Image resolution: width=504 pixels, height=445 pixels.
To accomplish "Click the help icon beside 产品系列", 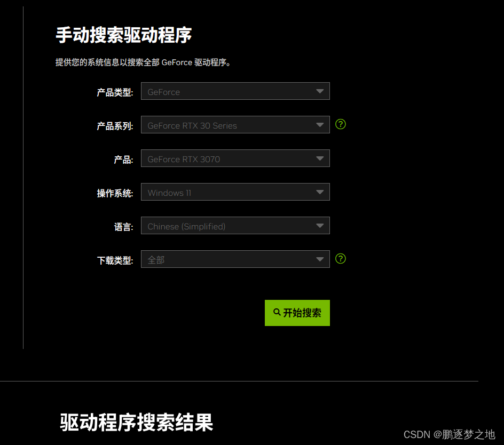I will 341,124.
